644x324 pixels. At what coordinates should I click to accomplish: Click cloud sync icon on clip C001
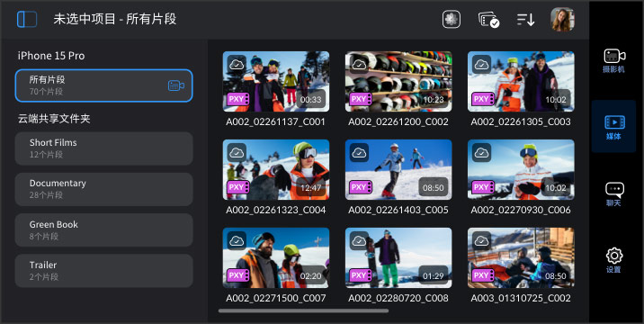(237, 64)
